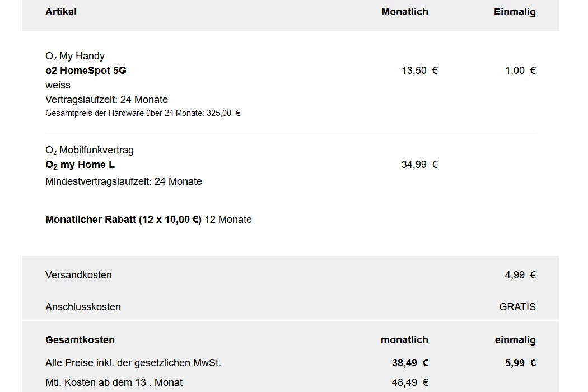Click the Monatlich column header
Image resolution: width=588 pixels, height=392 pixels.
tap(404, 12)
